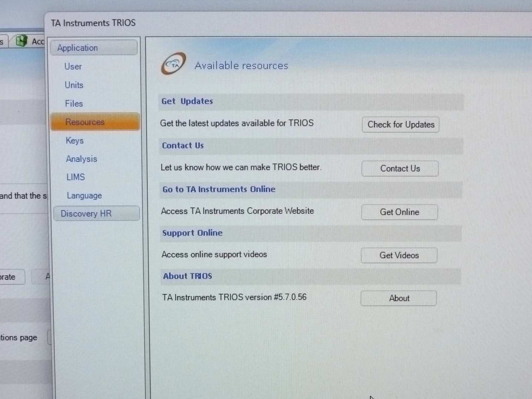Click the About TRIOS heading
This screenshot has height=399, width=532.
pos(187,276)
